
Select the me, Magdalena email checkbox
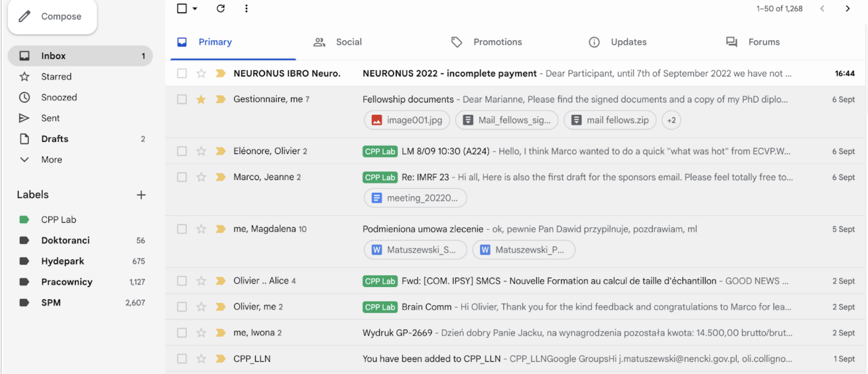(x=182, y=229)
